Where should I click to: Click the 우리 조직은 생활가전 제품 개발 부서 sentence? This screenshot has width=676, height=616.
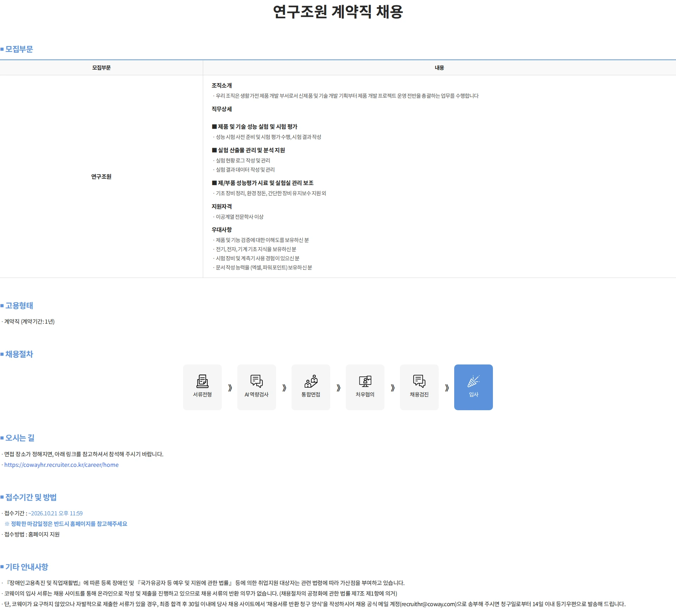(x=346, y=96)
